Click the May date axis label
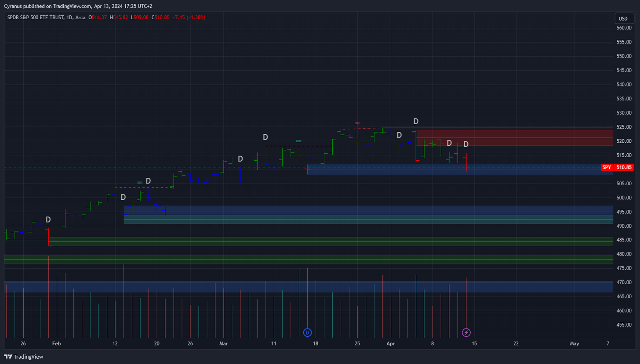The height and width of the screenshot is (364, 640). click(575, 344)
